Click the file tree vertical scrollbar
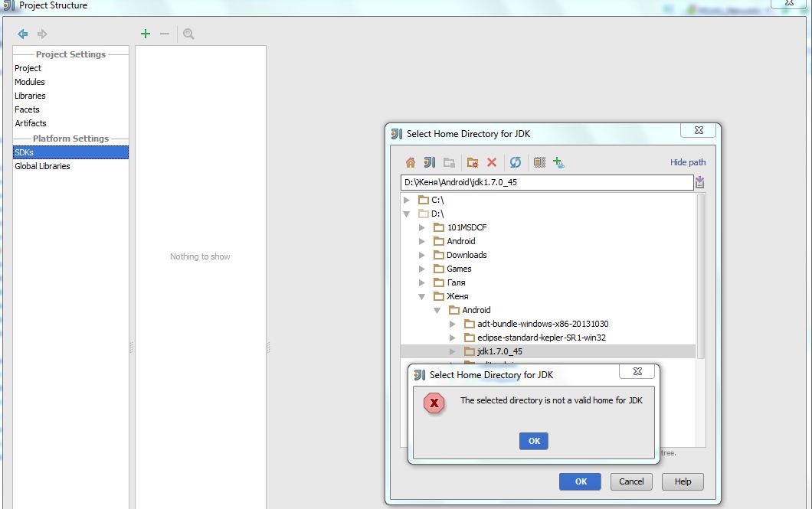The image size is (812, 509). tap(701, 276)
